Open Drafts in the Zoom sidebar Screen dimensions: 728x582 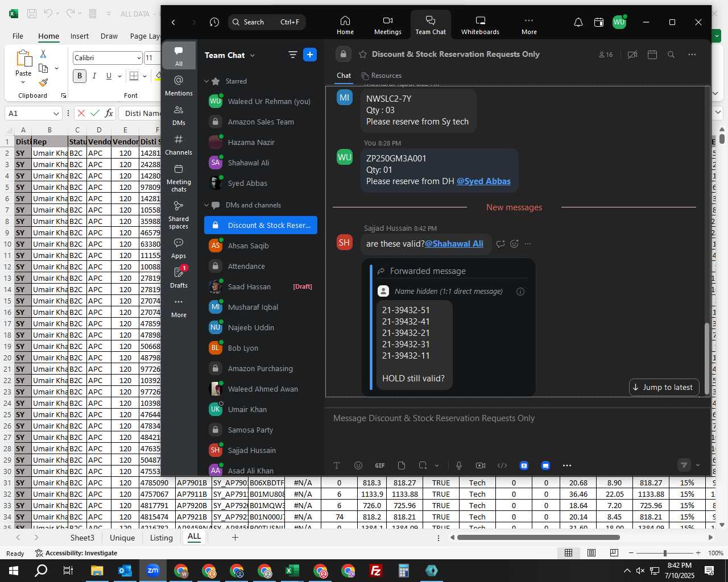pos(179,277)
